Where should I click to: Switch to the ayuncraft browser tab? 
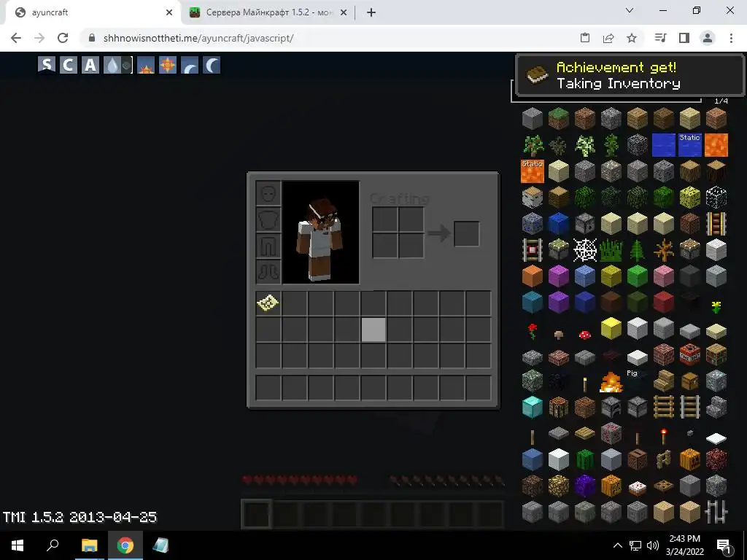click(90, 12)
